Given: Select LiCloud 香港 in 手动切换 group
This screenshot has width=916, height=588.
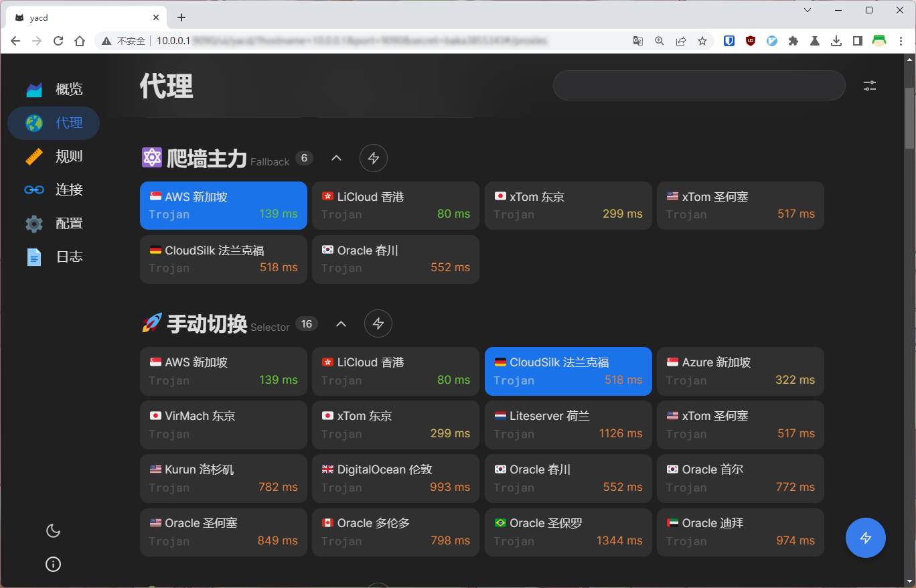Looking at the screenshot, I should click(395, 371).
